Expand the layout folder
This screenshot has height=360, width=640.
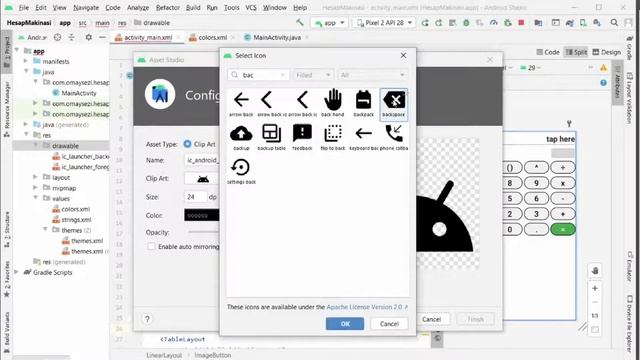pyautogui.click(x=36, y=177)
